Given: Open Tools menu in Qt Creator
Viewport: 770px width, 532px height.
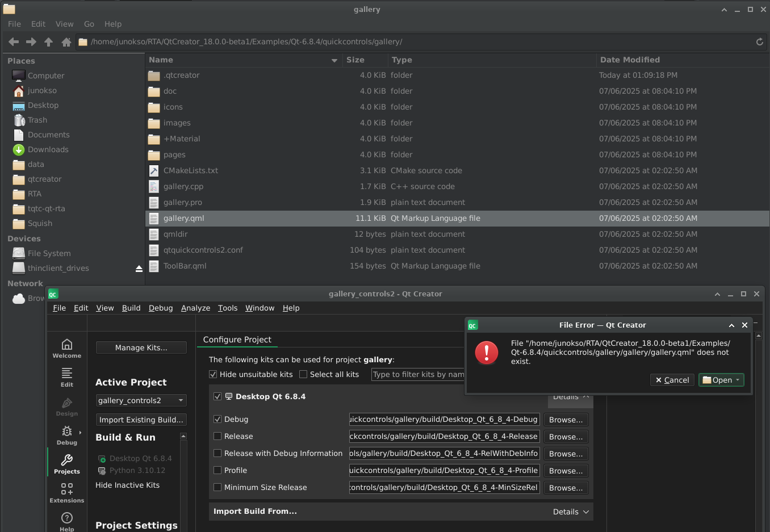Looking at the screenshot, I should [x=228, y=308].
